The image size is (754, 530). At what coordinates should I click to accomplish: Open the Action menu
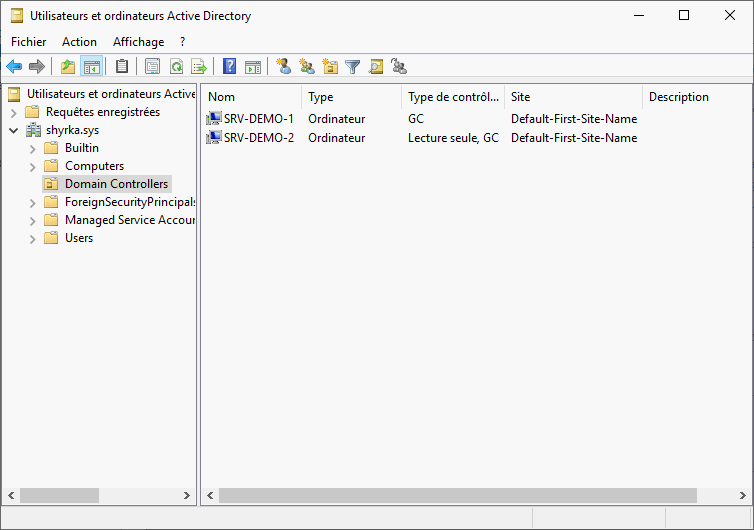tap(79, 42)
